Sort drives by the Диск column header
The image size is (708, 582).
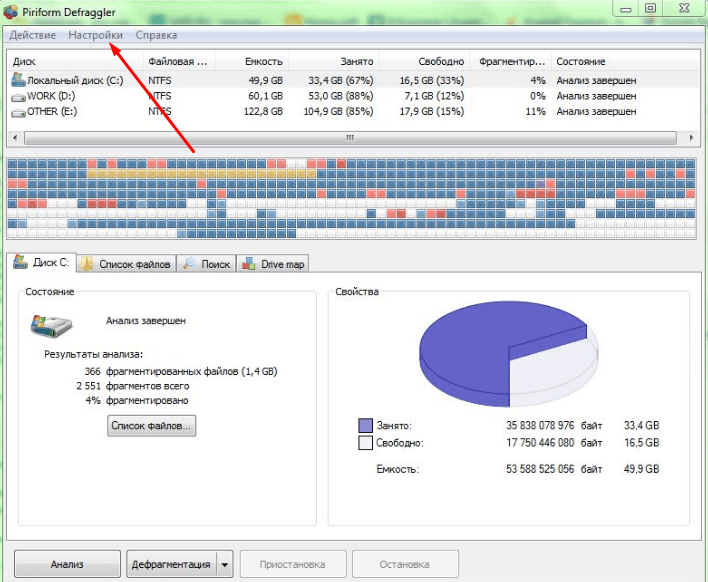75,61
